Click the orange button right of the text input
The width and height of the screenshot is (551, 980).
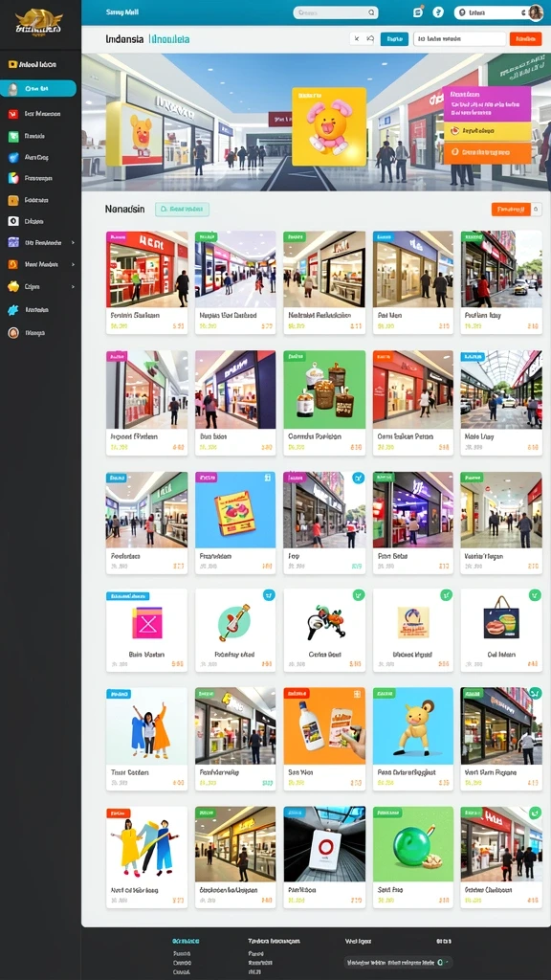[x=525, y=38]
